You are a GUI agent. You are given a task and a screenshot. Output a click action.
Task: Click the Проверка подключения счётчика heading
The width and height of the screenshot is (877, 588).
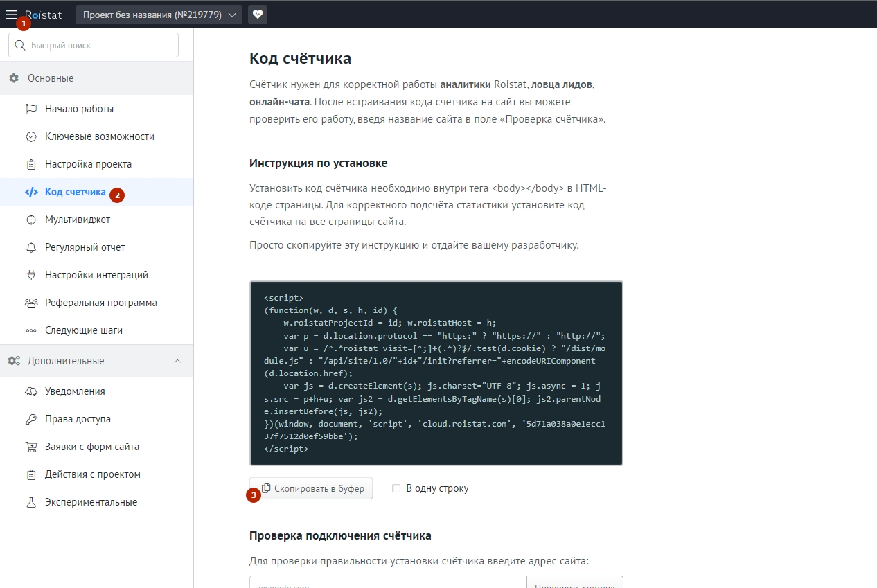click(340, 535)
